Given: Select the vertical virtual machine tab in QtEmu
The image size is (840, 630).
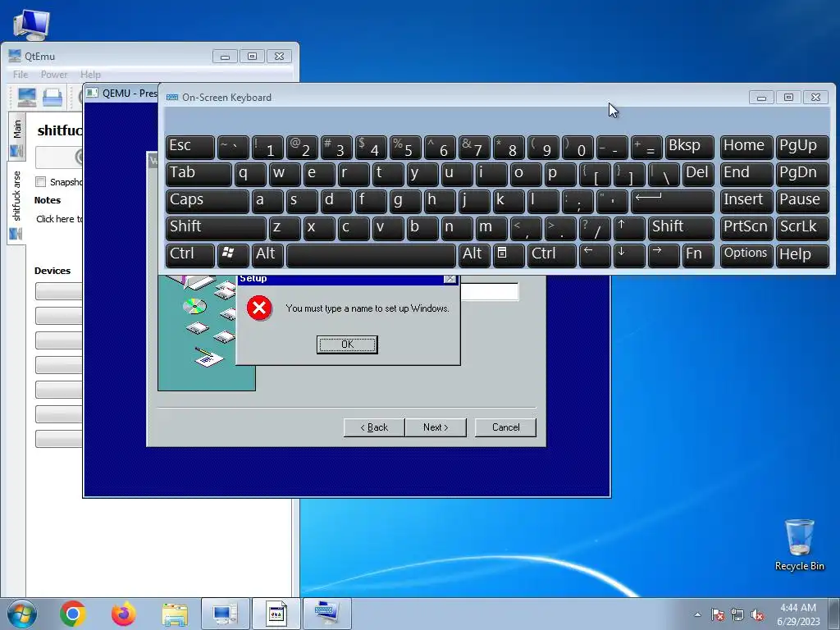Looking at the screenshot, I should coord(16,203).
